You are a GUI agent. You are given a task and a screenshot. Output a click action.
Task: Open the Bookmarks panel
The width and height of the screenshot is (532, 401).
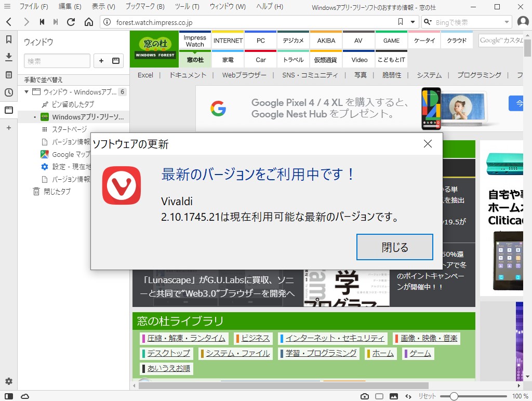8,39
